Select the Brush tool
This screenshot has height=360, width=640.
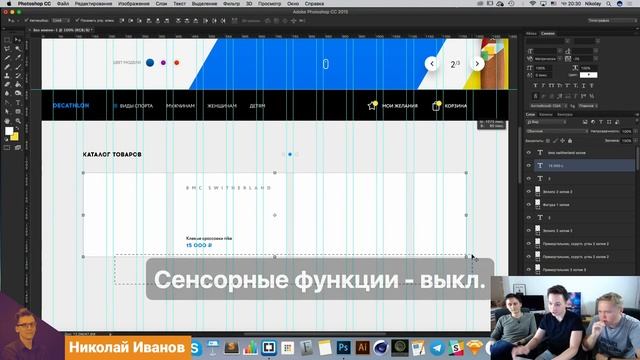tap(18, 67)
